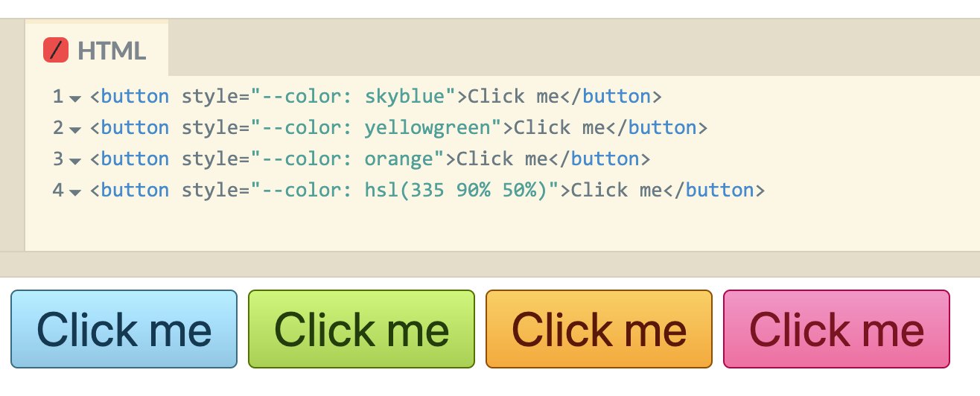This screenshot has height=396, width=980.
Task: Select the HTML editor tab label
Action: coord(112,51)
